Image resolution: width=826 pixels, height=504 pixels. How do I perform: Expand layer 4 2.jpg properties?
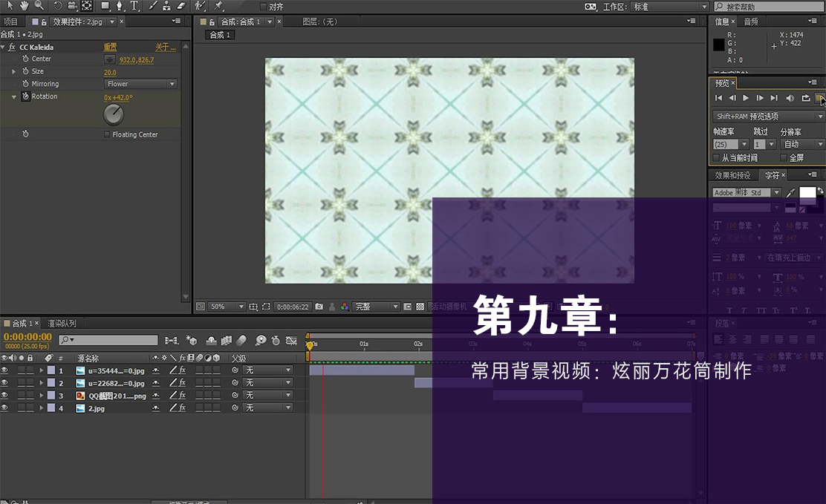pyautogui.click(x=41, y=408)
